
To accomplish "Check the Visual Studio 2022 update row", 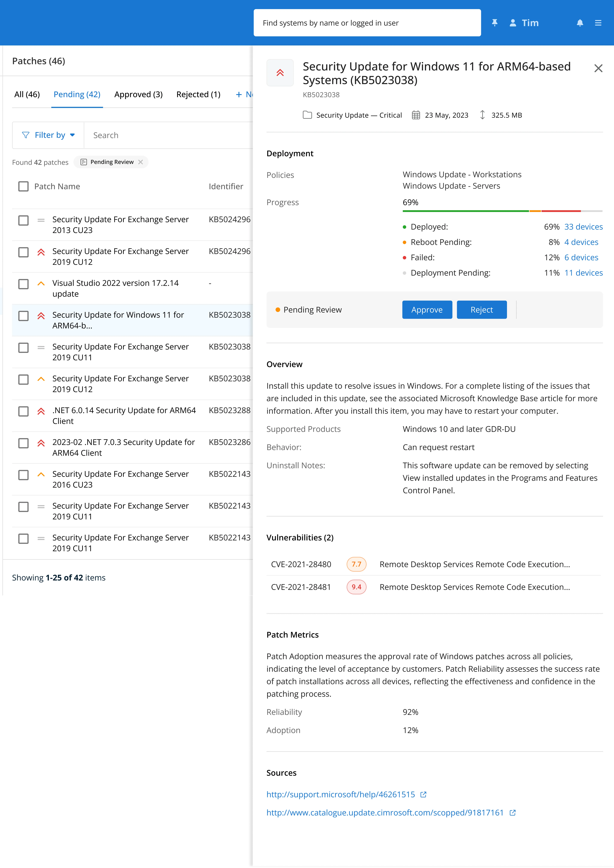I will (x=23, y=284).
